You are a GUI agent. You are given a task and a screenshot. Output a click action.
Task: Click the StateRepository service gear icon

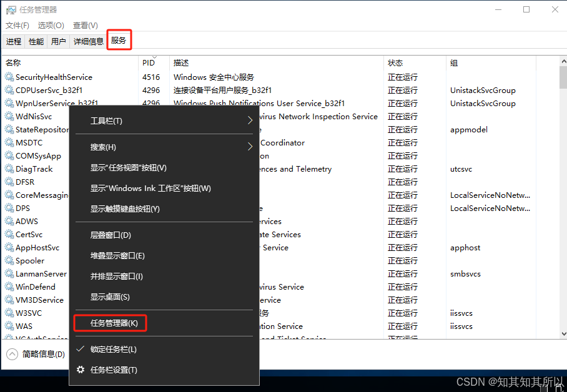[x=9, y=129]
